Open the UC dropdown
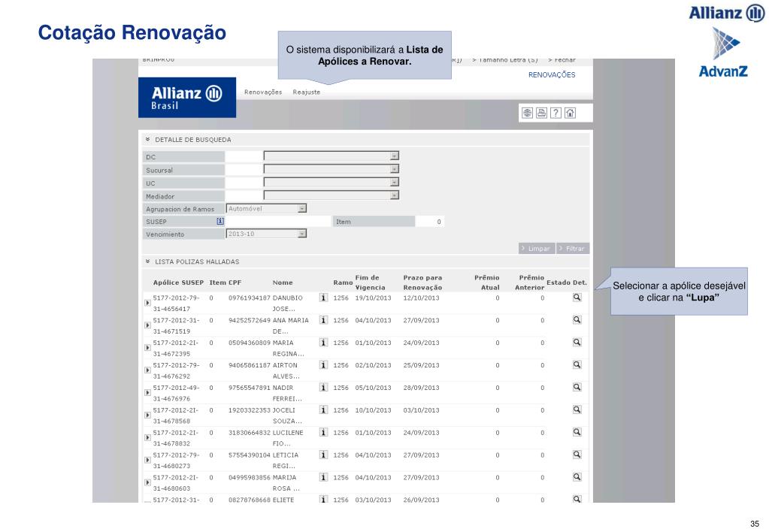769x532 pixels. tap(331, 183)
